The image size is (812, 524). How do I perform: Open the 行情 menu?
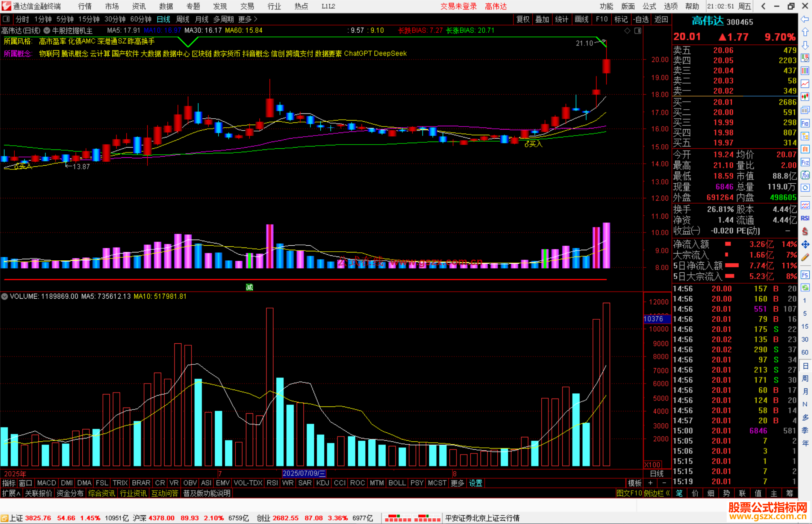click(x=85, y=6)
